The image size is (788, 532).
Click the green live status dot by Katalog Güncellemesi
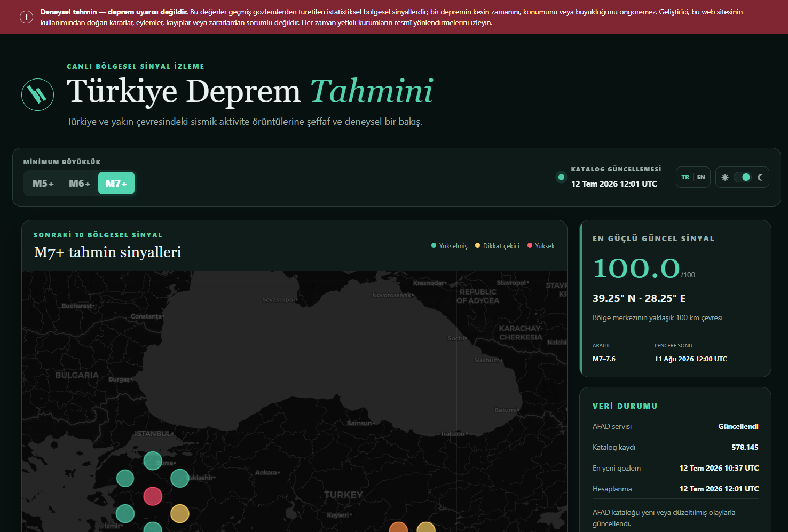click(x=561, y=177)
